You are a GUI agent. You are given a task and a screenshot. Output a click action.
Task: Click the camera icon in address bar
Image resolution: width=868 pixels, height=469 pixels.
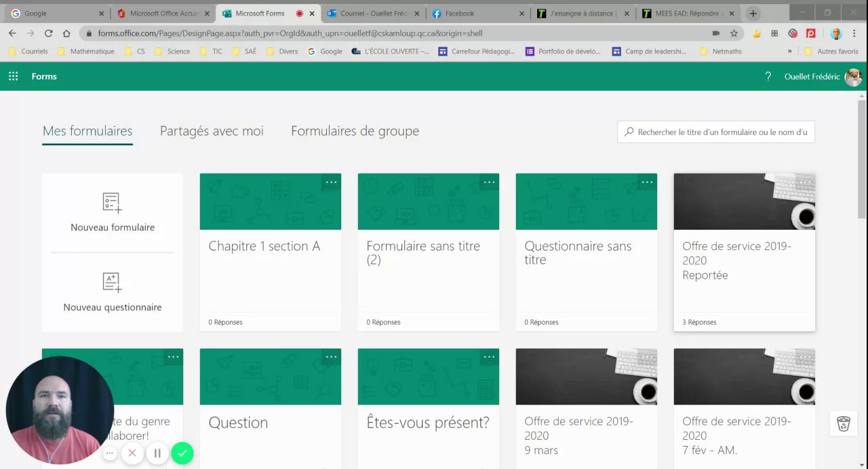tap(716, 33)
